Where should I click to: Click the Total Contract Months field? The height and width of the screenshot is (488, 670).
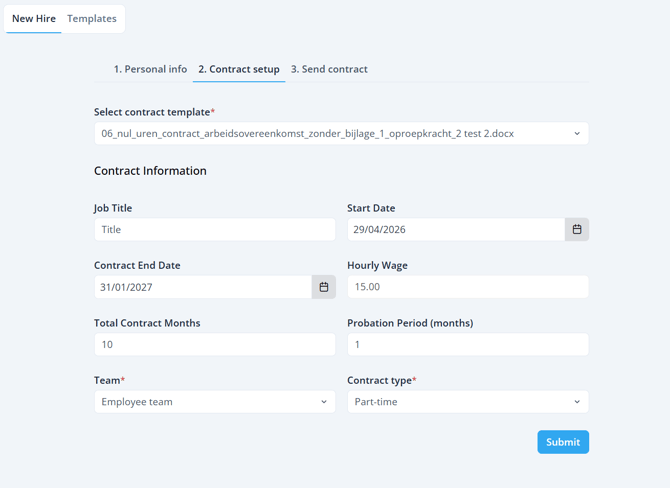[x=215, y=344]
